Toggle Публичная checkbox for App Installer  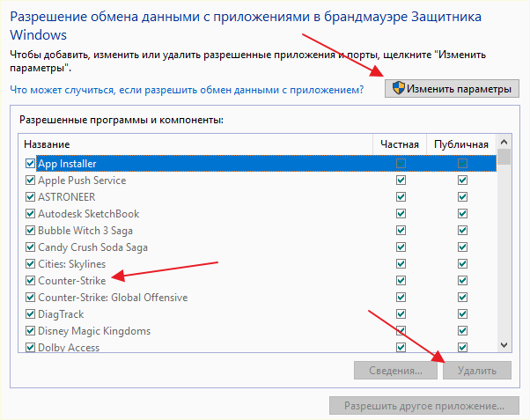[x=462, y=164]
